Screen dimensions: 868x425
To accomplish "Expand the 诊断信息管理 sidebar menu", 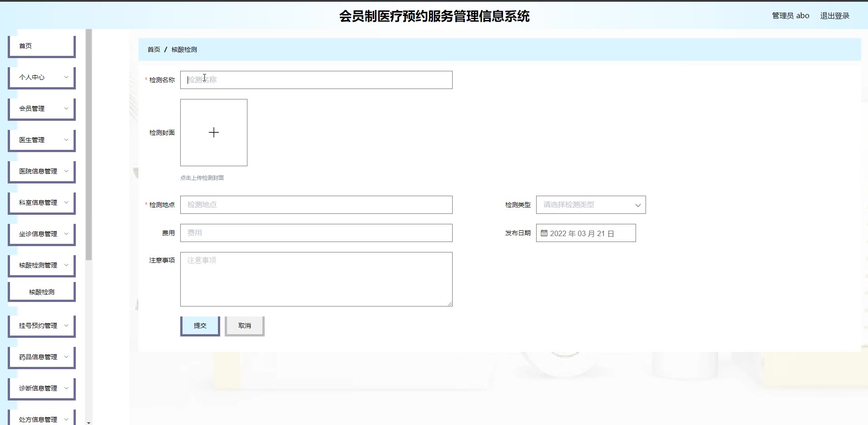I will point(42,389).
